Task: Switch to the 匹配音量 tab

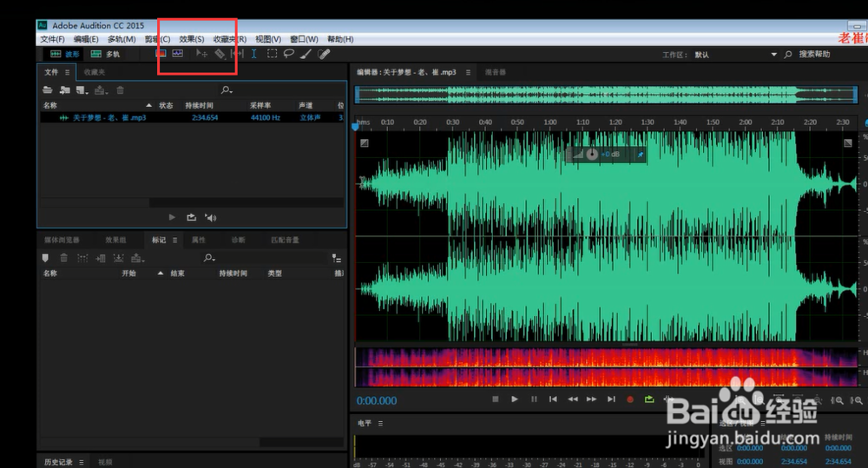Action: [285, 240]
